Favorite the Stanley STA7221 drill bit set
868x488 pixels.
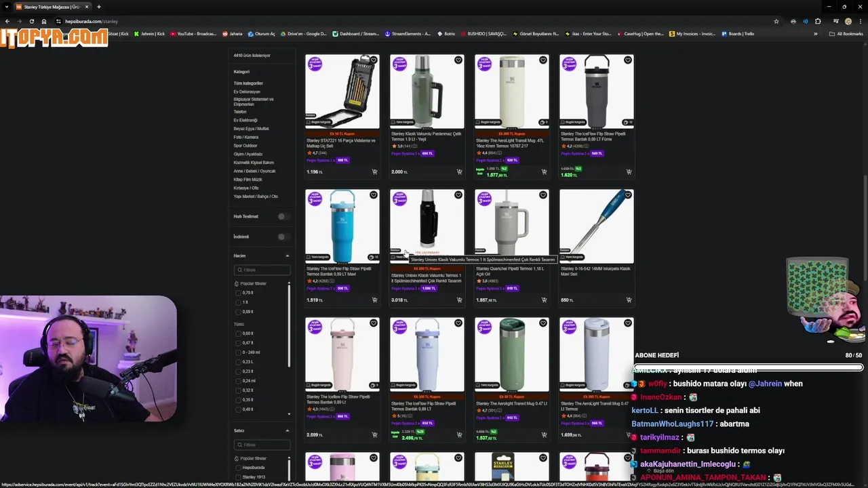(374, 60)
